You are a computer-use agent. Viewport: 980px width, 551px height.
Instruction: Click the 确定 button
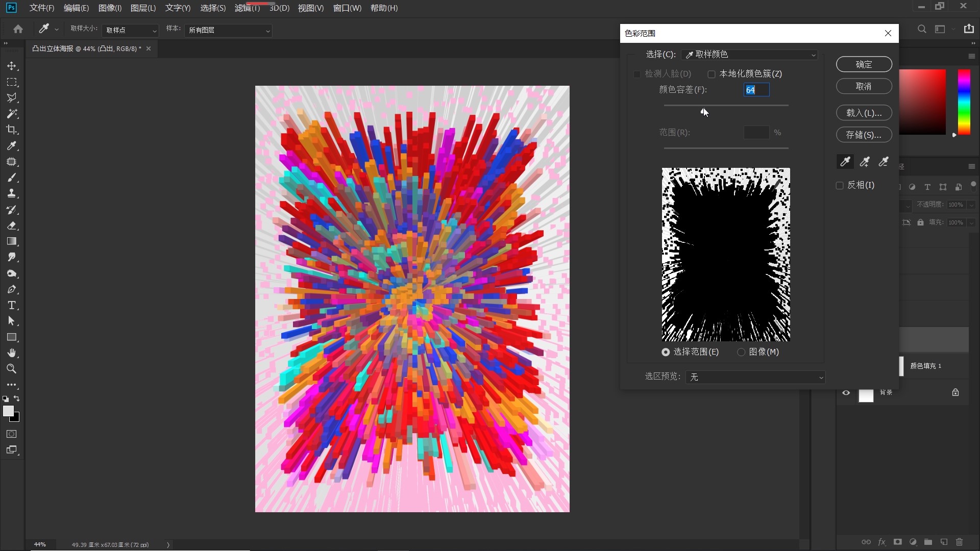pyautogui.click(x=864, y=64)
